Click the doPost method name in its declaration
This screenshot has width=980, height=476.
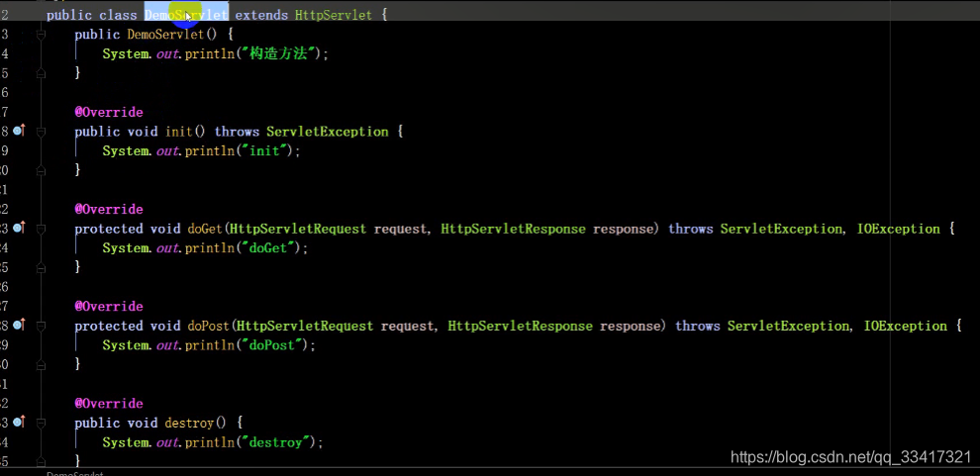click(209, 326)
